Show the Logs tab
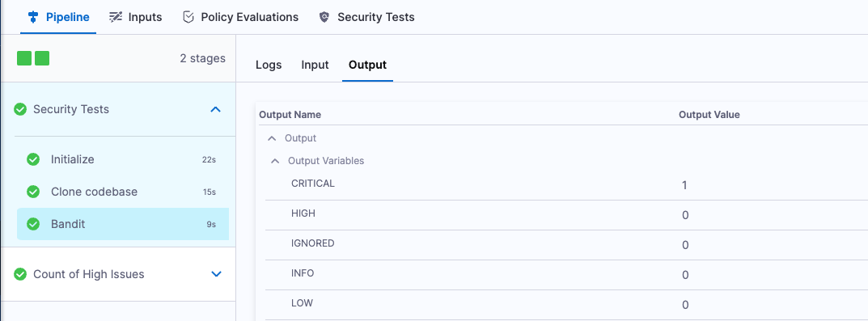Image resolution: width=868 pixels, height=321 pixels. [269, 65]
